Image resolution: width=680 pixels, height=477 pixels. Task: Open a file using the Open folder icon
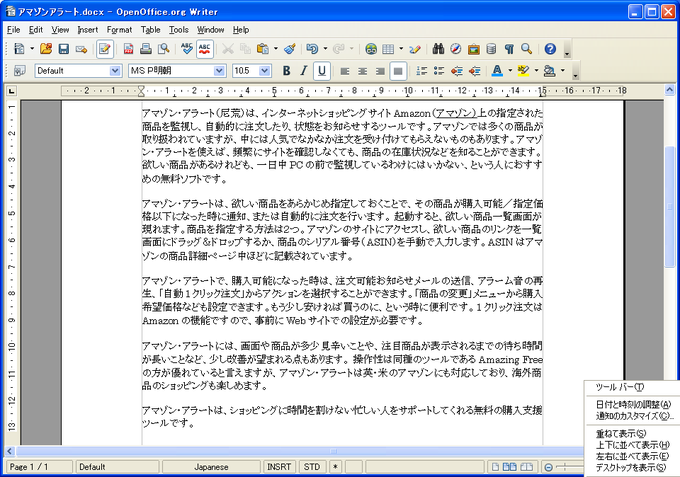pos(46,49)
